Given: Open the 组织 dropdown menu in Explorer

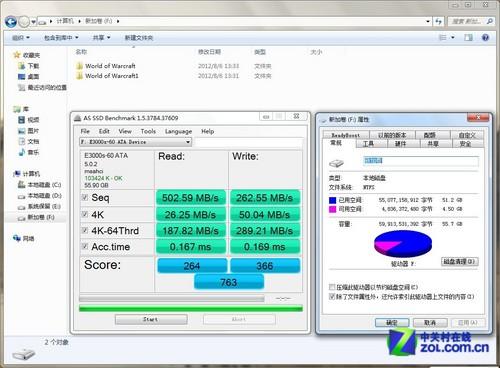Looking at the screenshot, I should 21,38.
